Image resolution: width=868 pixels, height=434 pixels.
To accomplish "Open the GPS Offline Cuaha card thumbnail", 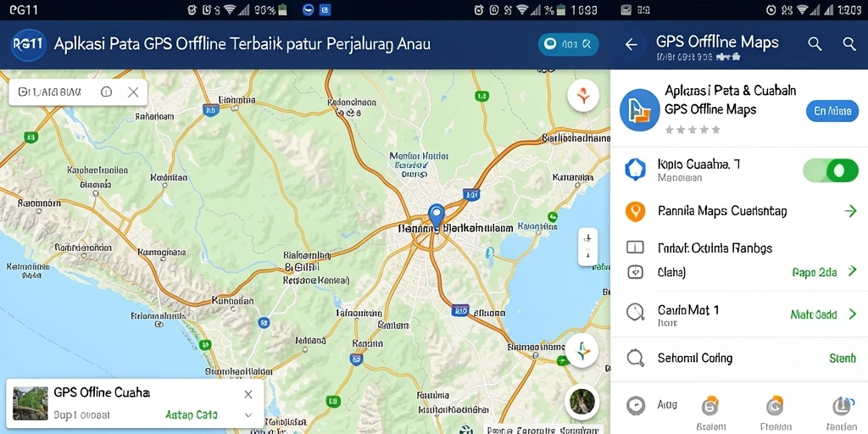I will (30, 403).
